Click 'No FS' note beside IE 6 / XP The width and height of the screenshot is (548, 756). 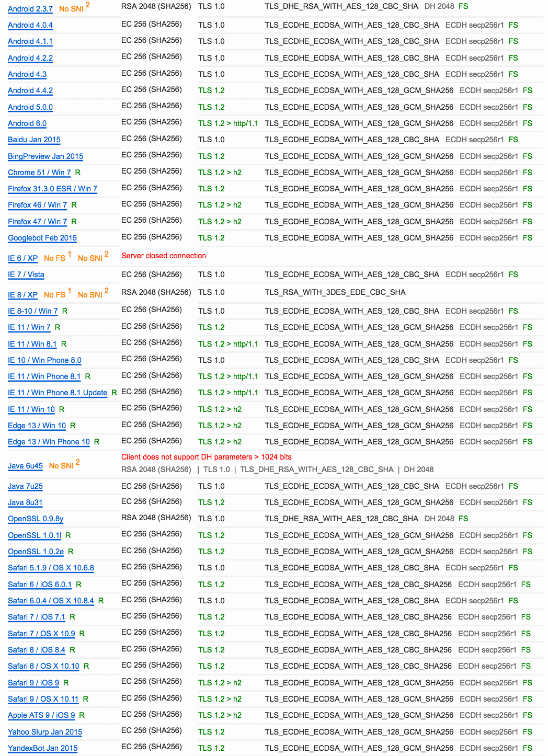55,258
